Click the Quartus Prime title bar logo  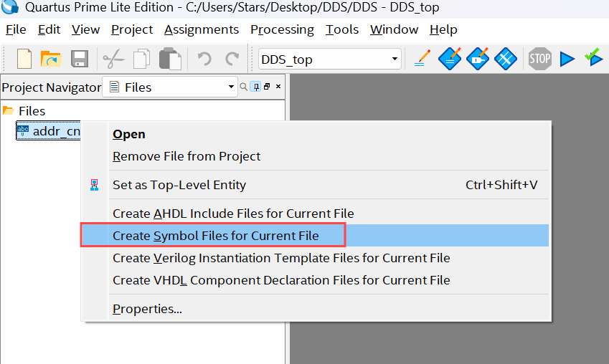point(9,6)
